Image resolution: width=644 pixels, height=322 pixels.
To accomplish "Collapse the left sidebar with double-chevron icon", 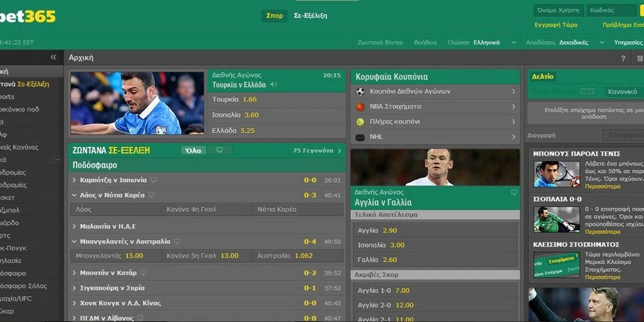I will [x=53, y=57].
